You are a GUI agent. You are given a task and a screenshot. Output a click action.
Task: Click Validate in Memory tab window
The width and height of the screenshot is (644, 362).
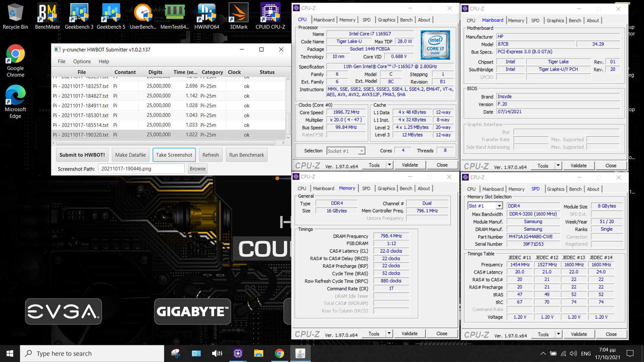point(409,334)
